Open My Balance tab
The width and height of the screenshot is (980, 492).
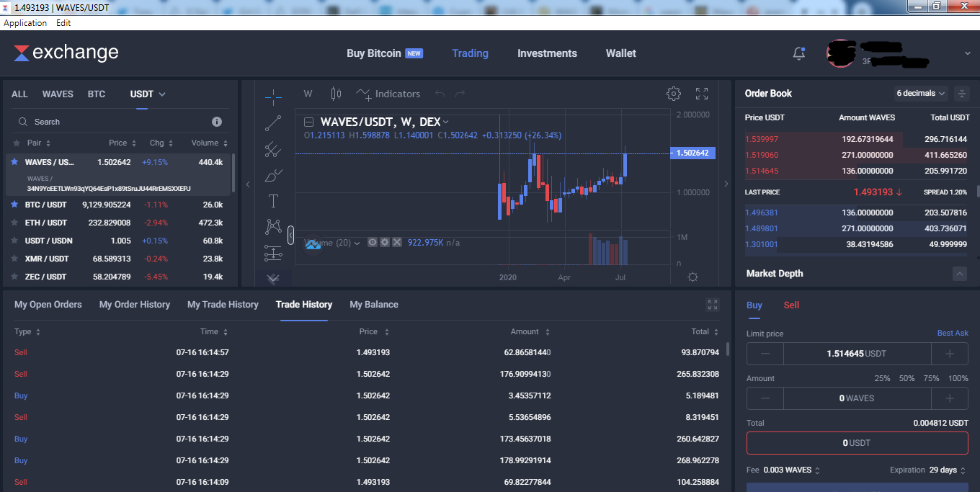click(x=374, y=305)
